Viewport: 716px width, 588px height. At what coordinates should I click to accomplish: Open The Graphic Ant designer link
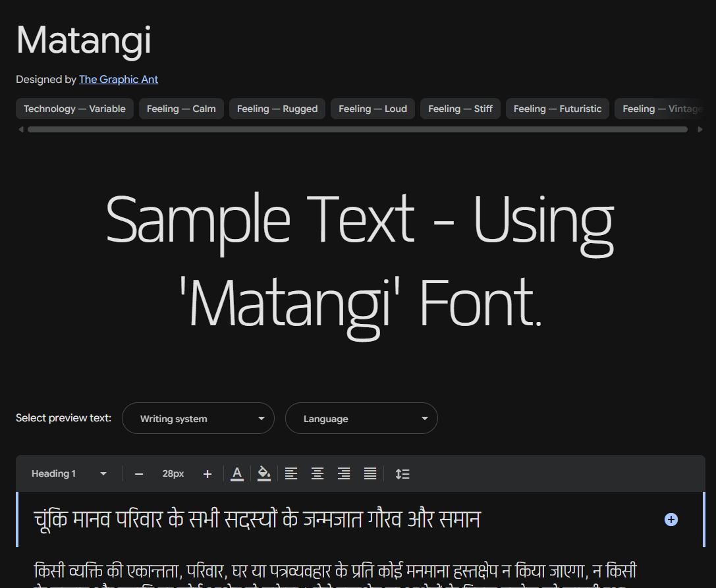[119, 80]
